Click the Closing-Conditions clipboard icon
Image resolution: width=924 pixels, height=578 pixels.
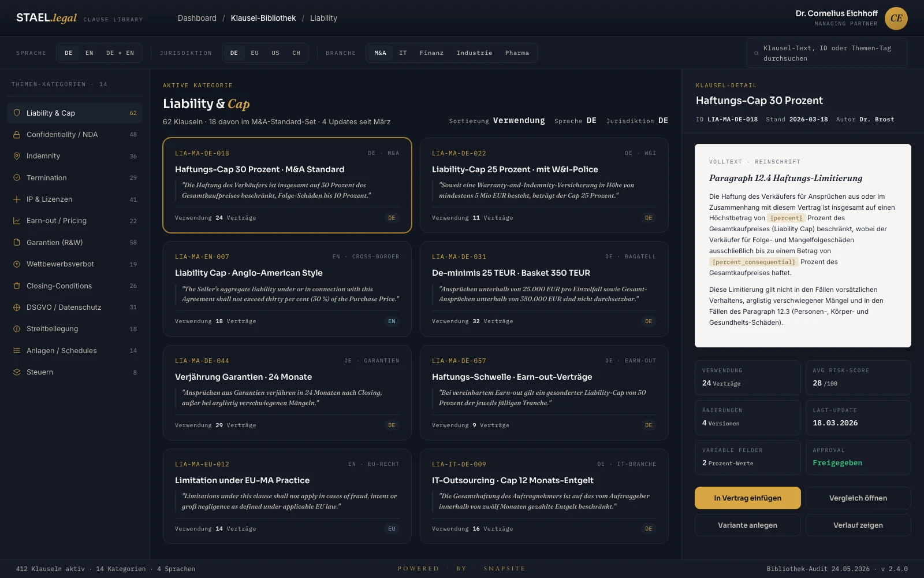pyautogui.click(x=17, y=286)
